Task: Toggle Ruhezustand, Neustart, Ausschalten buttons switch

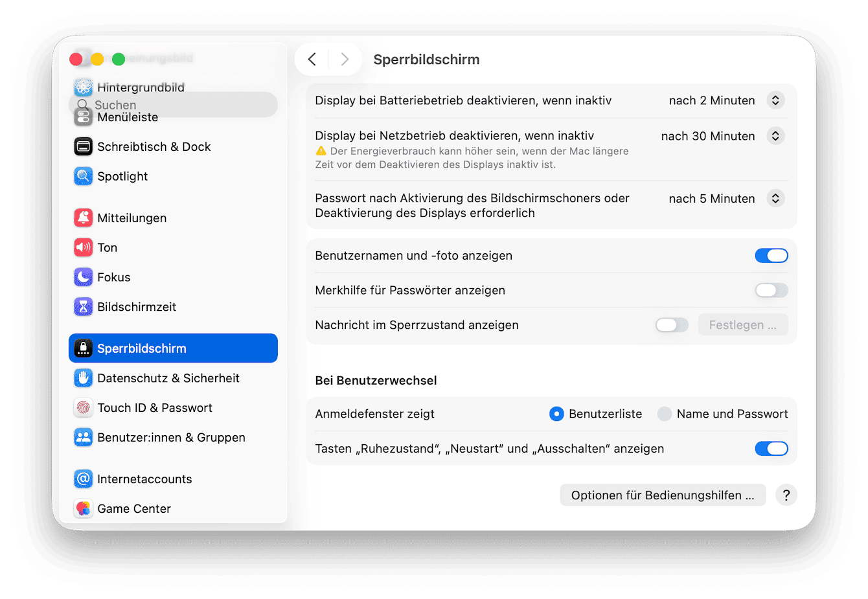Action: (771, 449)
